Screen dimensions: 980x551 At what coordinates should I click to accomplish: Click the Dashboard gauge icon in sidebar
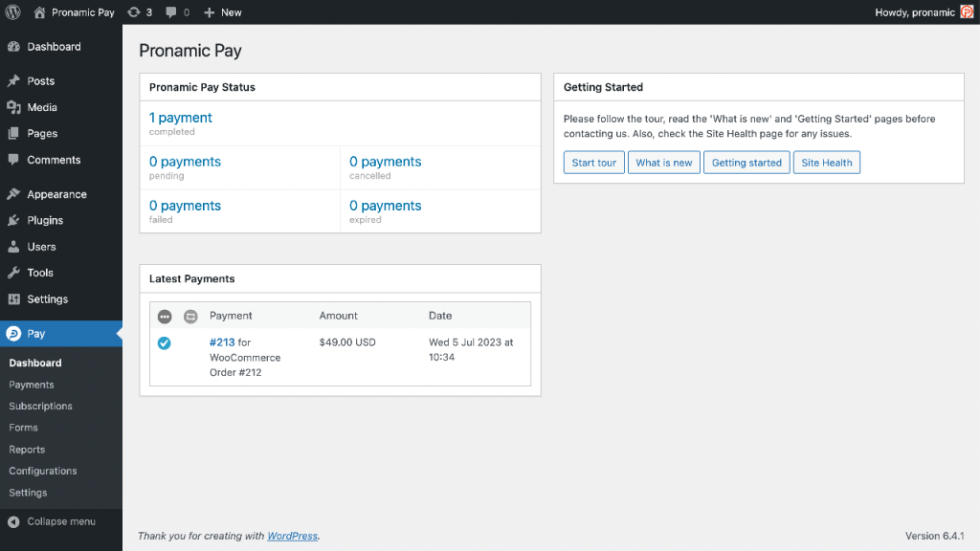coord(13,47)
